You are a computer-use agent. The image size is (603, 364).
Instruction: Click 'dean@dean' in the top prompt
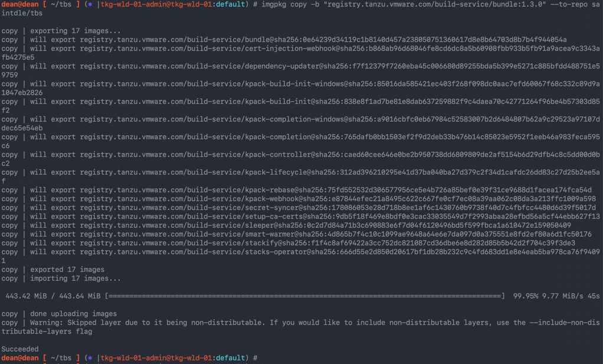pyautogui.click(x=19, y=4)
